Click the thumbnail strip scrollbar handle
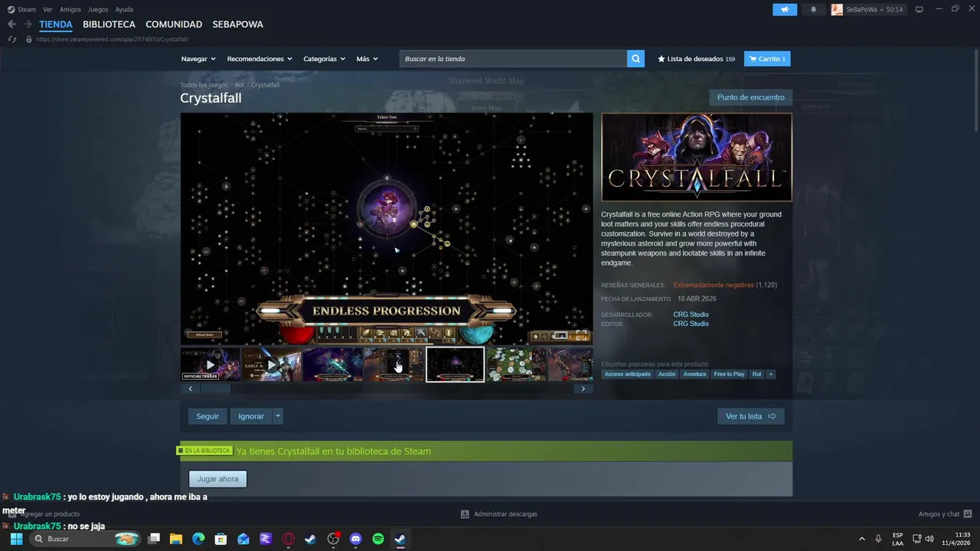This screenshot has width=980, height=551. (216, 389)
